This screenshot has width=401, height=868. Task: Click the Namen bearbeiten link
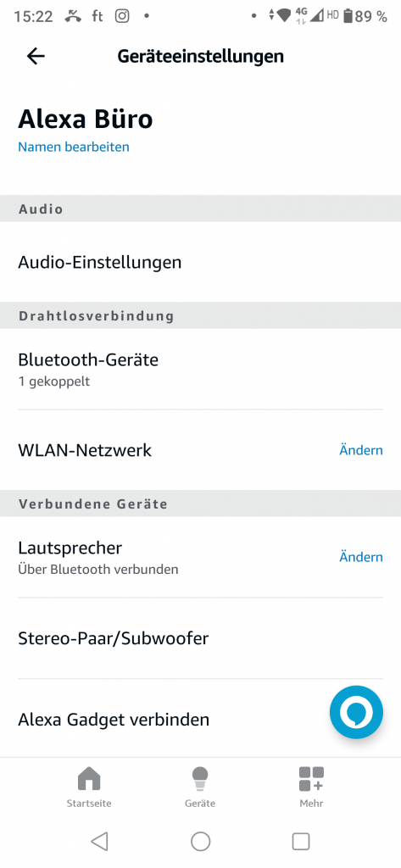74,147
